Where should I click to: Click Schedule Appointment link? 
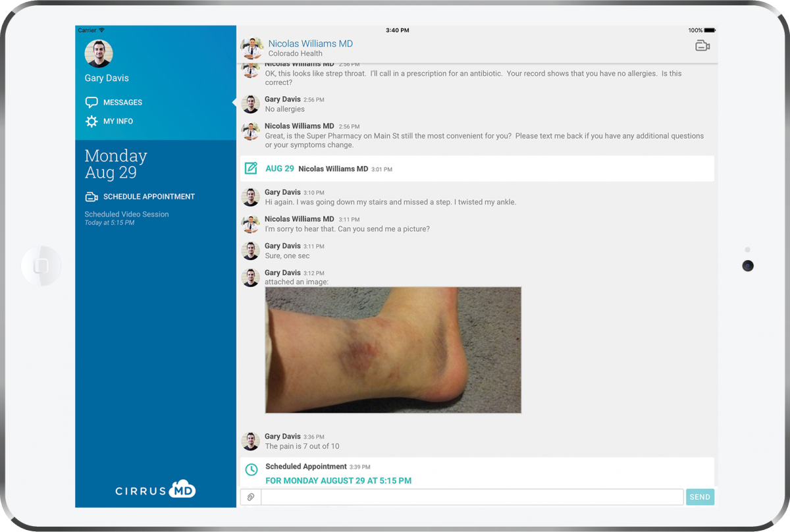[x=149, y=197]
